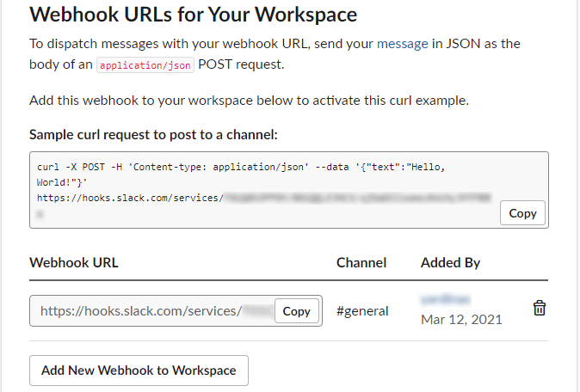Click the "curl -X POST" command line

pyautogui.click(x=172, y=167)
